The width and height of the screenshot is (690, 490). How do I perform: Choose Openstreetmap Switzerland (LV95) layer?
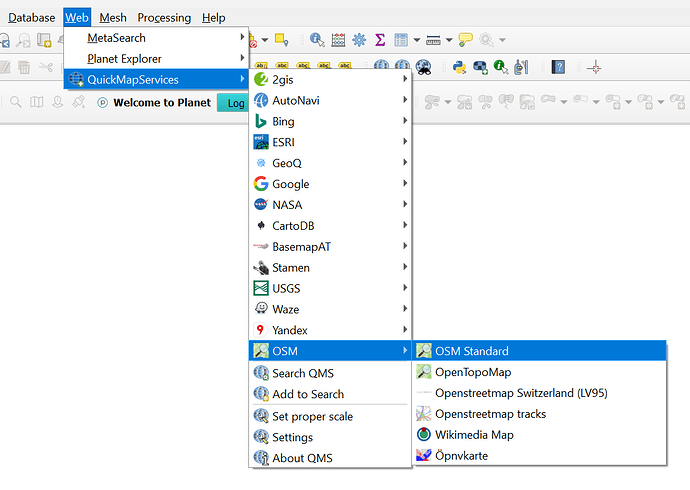click(540, 393)
